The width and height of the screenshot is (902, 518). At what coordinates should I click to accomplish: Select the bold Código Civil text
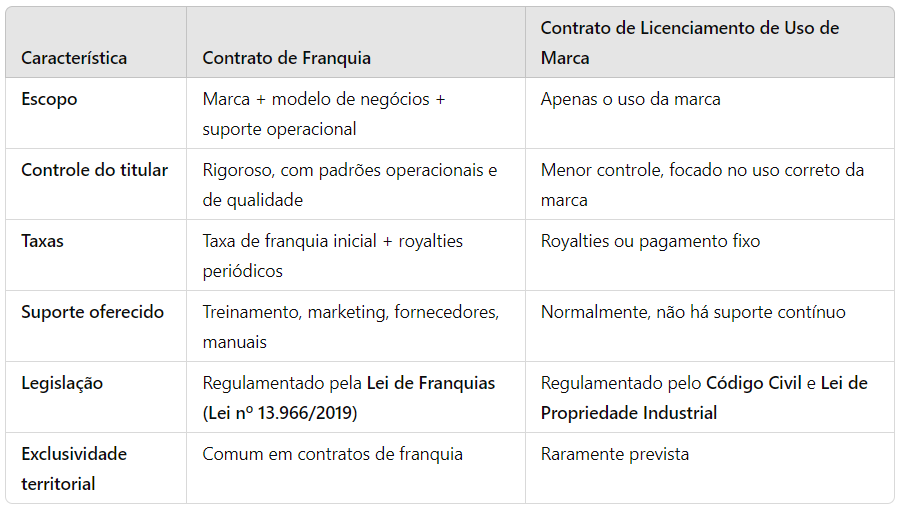click(x=754, y=383)
